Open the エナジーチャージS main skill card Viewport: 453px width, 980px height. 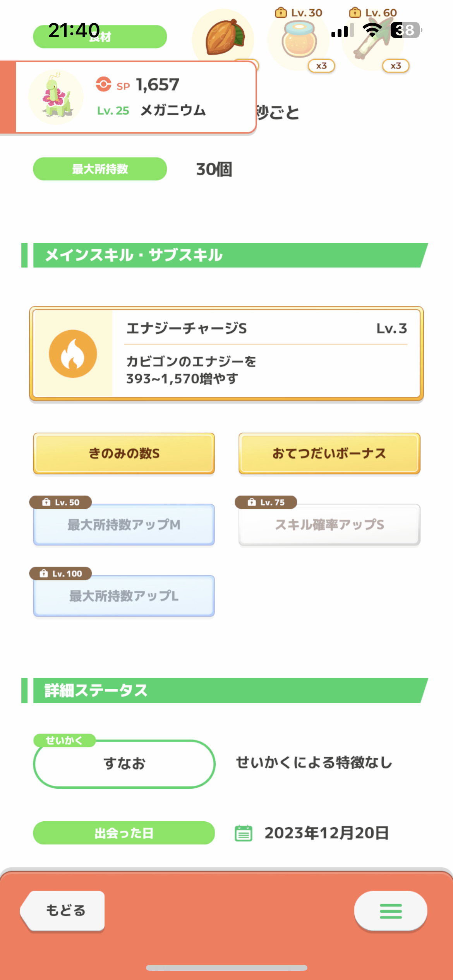[226, 354]
